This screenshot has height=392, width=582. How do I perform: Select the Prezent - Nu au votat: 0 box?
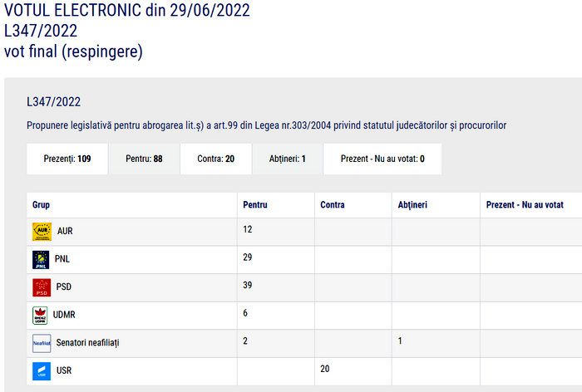pos(382,159)
